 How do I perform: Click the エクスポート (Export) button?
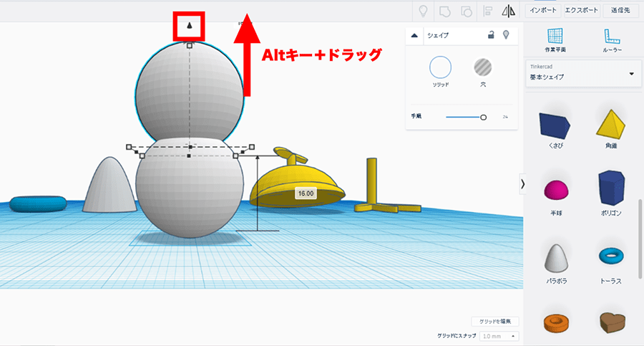581,10
